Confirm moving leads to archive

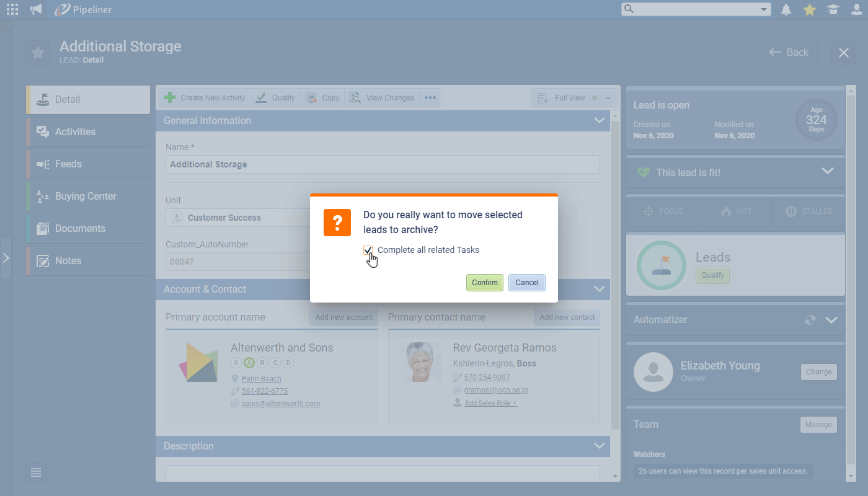(x=484, y=283)
